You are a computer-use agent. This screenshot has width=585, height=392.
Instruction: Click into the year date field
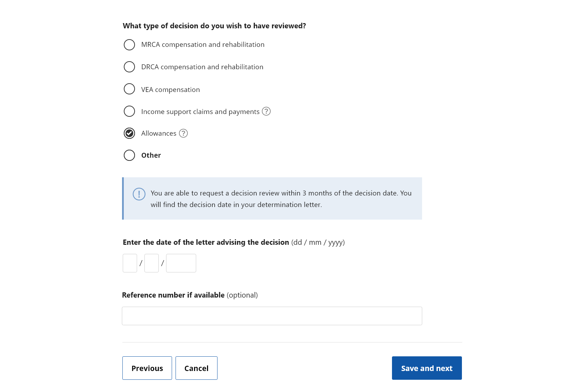(180, 263)
